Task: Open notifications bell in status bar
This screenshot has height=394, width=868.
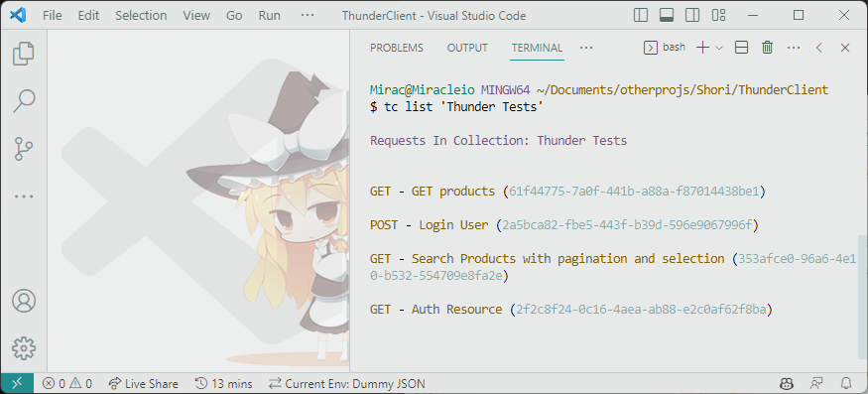Action: (846, 383)
